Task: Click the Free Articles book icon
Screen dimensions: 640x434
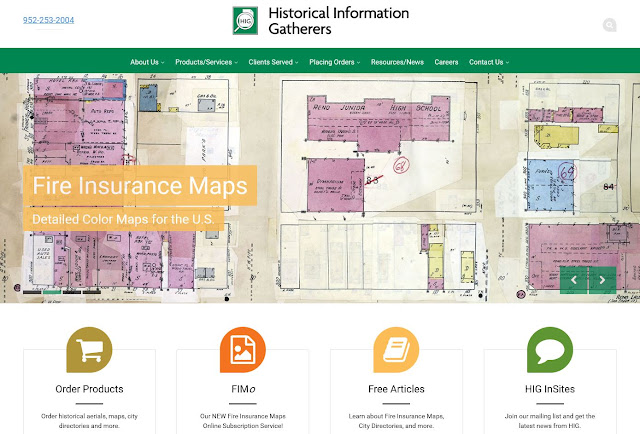Action: 396,350
